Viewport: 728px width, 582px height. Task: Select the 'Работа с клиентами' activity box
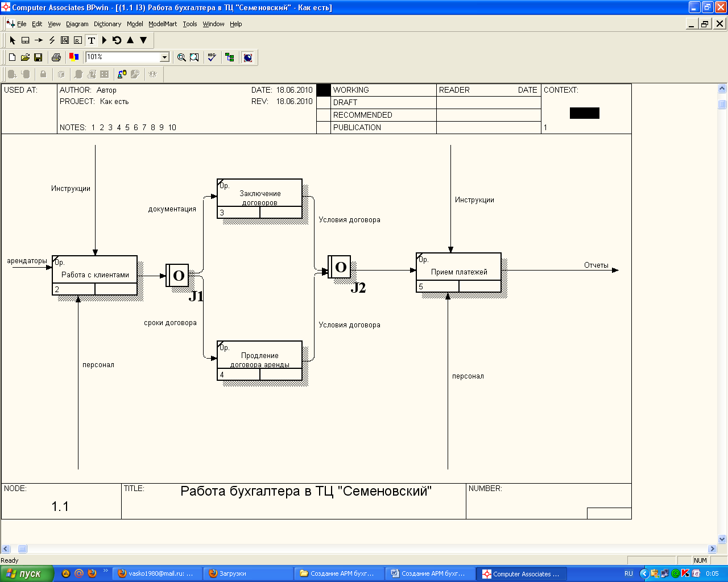[95, 275]
